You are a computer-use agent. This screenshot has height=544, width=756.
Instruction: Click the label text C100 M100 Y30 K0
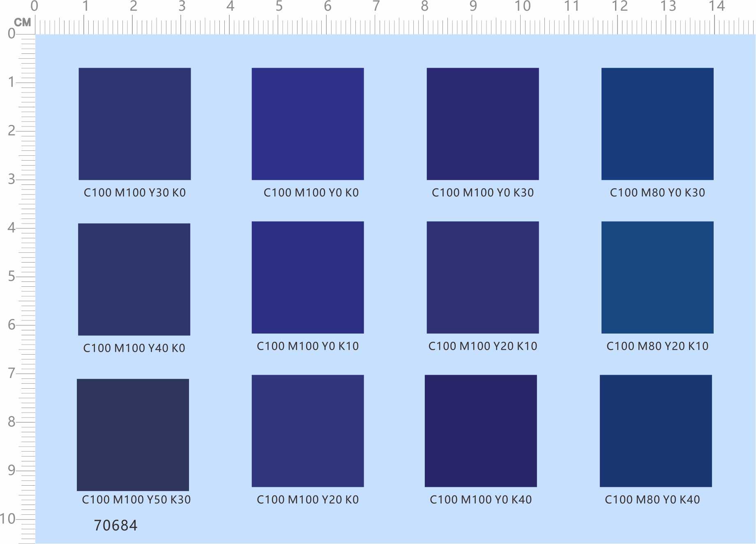[x=135, y=193]
